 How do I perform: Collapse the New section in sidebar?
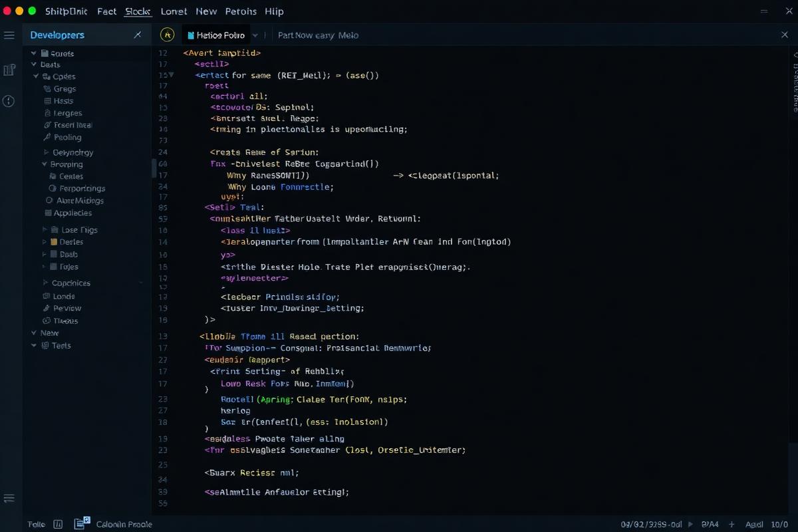[x=34, y=333]
